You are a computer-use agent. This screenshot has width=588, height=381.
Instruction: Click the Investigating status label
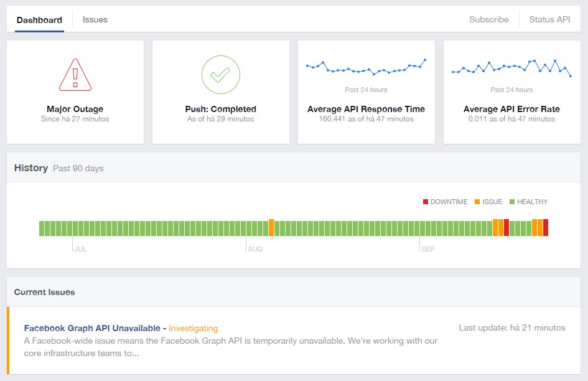(193, 328)
